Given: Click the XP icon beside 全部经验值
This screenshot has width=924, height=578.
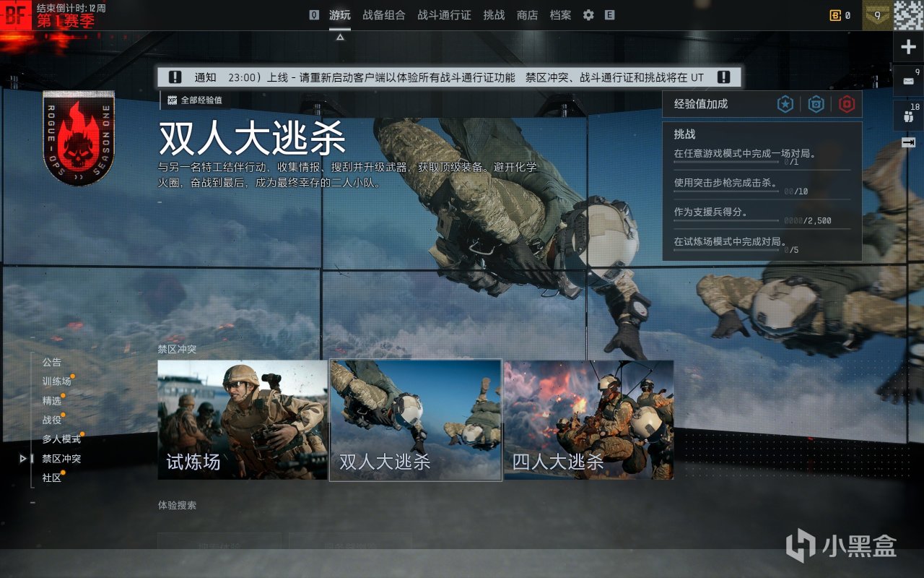Looking at the screenshot, I should click(173, 100).
